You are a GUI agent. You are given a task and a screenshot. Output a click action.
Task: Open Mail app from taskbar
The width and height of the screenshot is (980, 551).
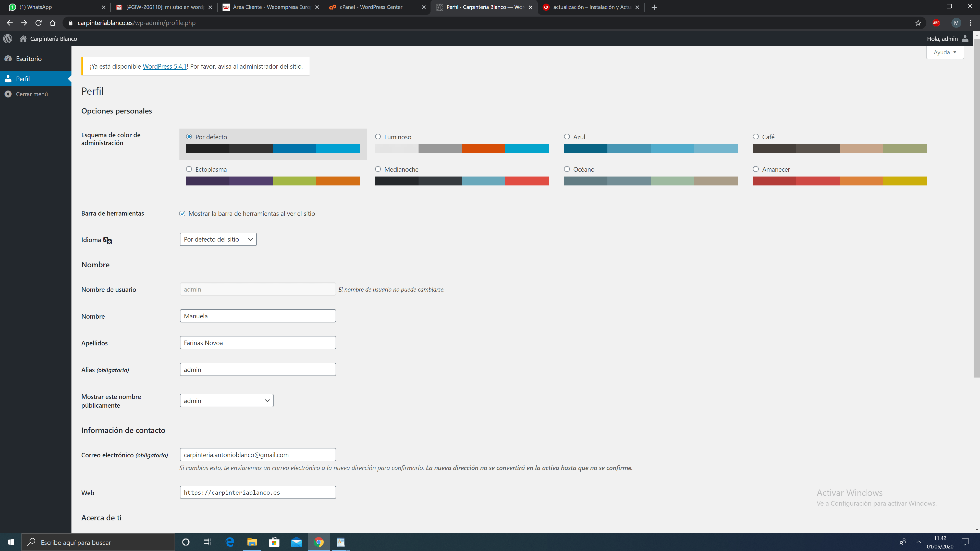pos(296,542)
